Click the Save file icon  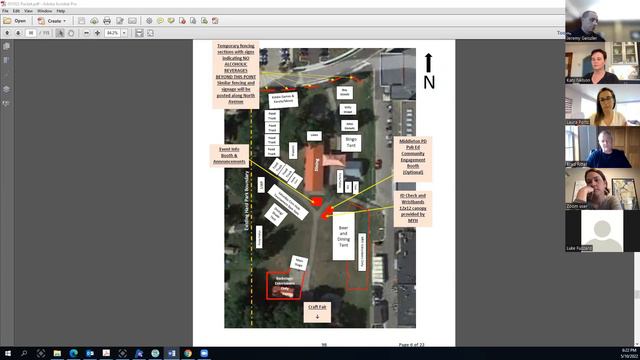tap(82, 21)
